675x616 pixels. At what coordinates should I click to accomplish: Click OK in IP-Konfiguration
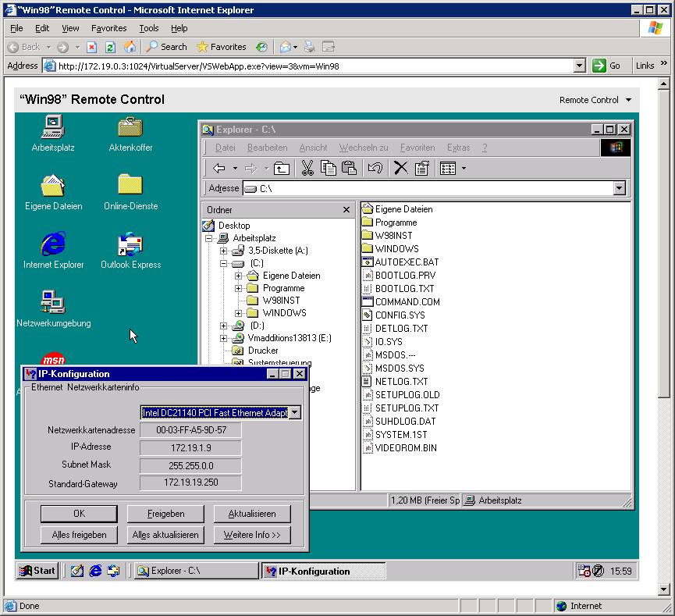[x=80, y=514]
